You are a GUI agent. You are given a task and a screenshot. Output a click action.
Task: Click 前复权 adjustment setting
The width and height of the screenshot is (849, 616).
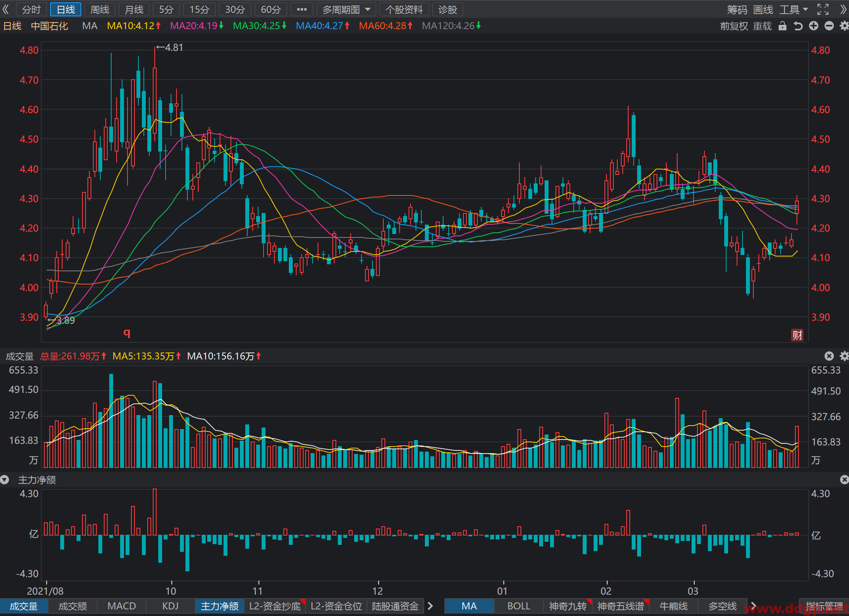[734, 26]
